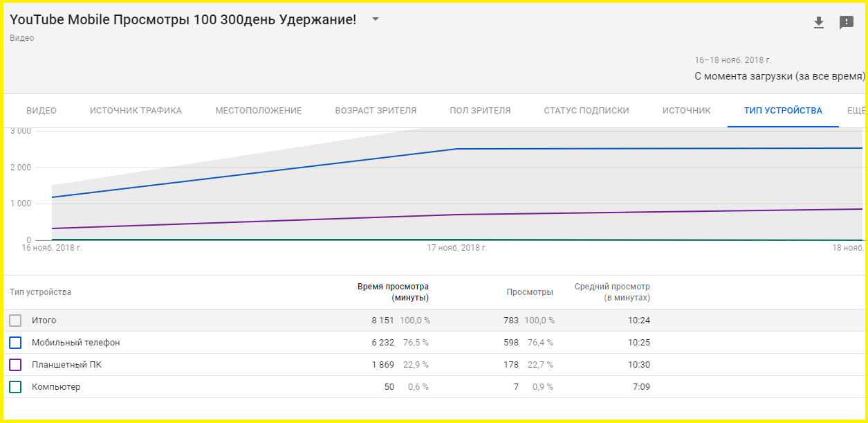Open the date range selector

tap(779, 69)
